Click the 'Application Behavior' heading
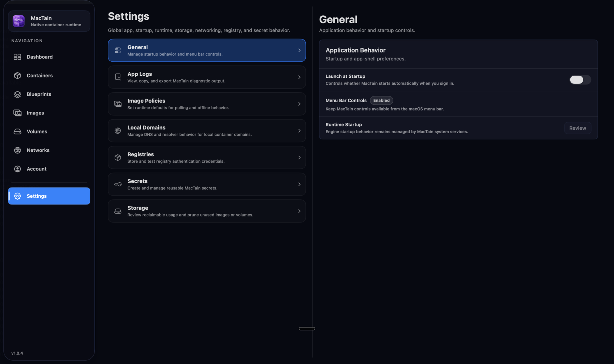Image resolution: width=614 pixels, height=364 pixels. click(355, 50)
